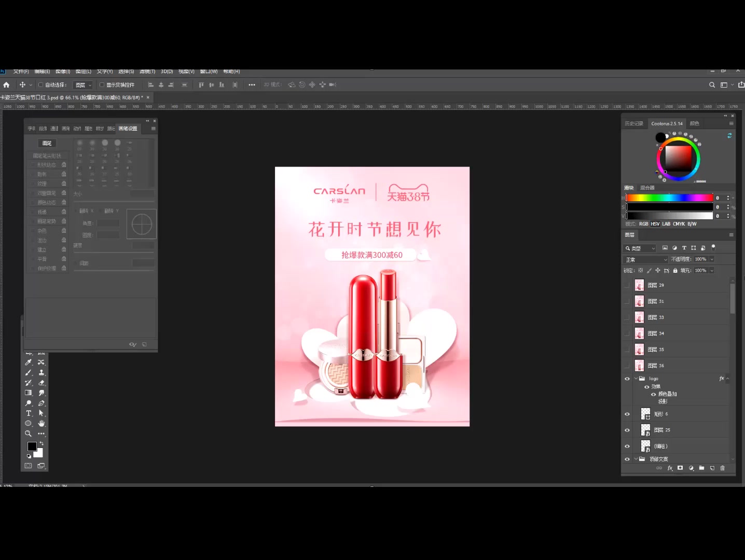This screenshot has height=560, width=745.
Task: Collapse the logo group arrow
Action: tap(636, 379)
